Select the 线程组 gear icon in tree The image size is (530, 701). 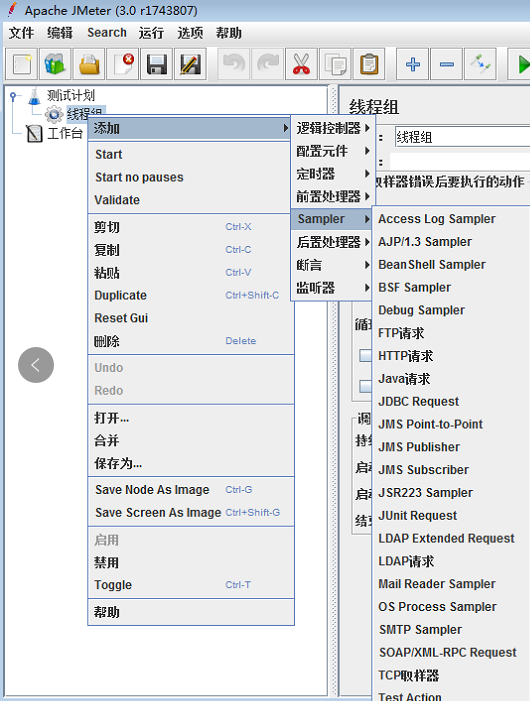(54, 114)
